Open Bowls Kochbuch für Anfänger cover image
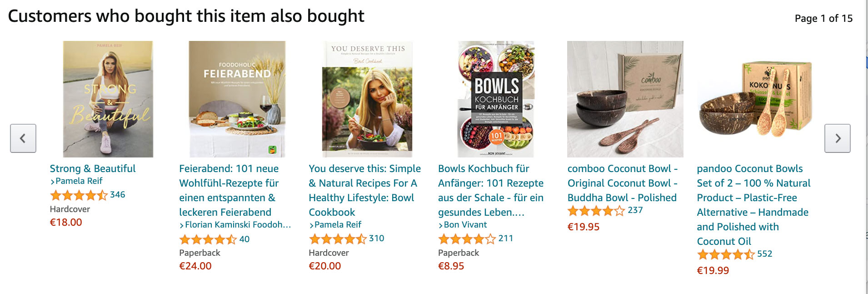Screen dimensions: 868x294 495,99
